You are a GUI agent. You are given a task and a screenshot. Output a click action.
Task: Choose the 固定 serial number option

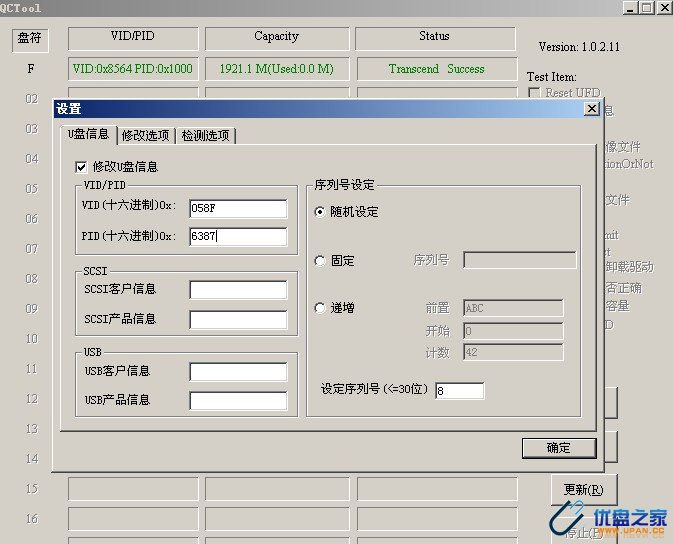(x=320, y=260)
